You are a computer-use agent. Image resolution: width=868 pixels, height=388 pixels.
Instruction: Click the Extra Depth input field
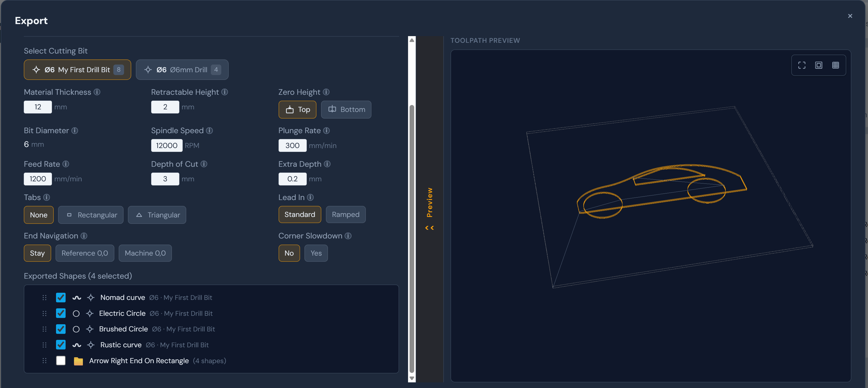pos(292,179)
